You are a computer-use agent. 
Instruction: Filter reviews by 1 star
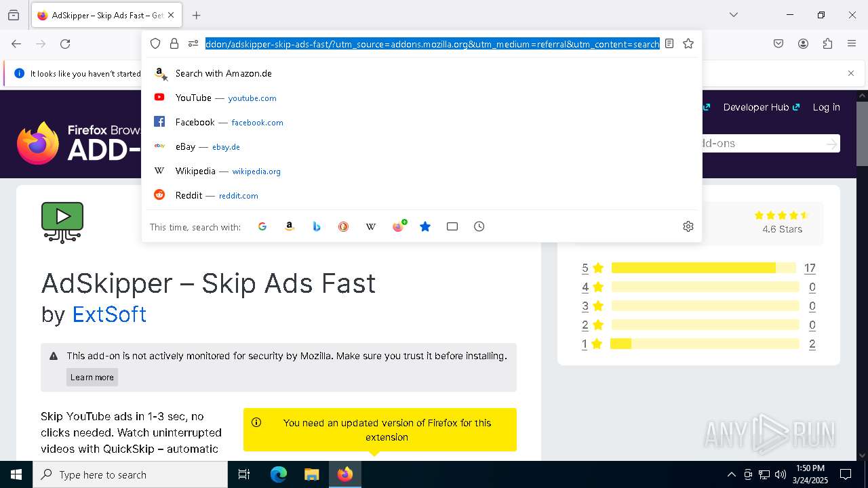pyautogui.click(x=592, y=344)
